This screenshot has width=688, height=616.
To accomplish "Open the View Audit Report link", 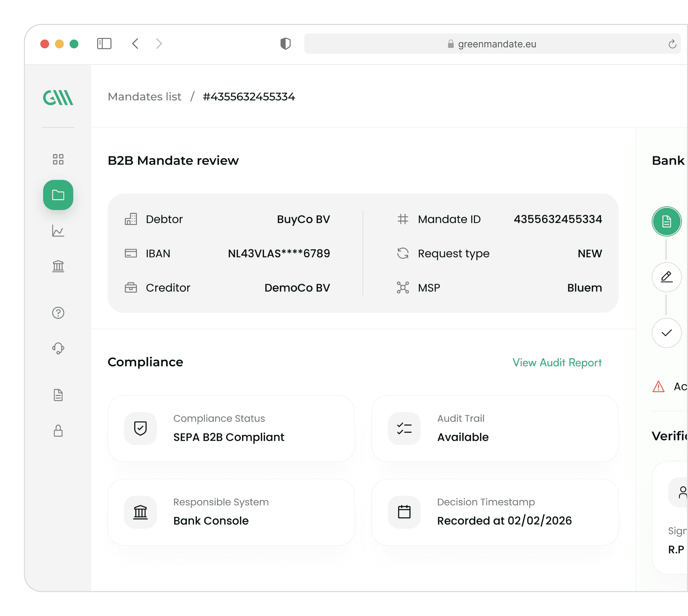I will point(557,362).
